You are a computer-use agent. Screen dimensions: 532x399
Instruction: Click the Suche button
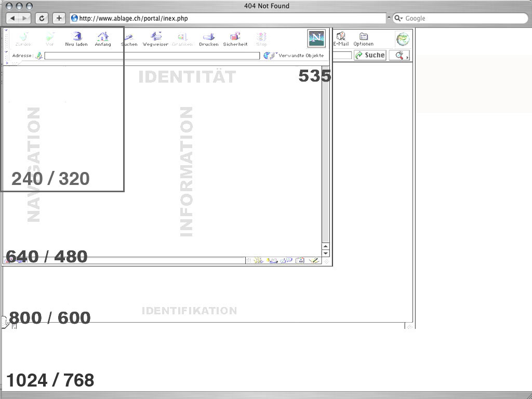pyautogui.click(x=370, y=55)
